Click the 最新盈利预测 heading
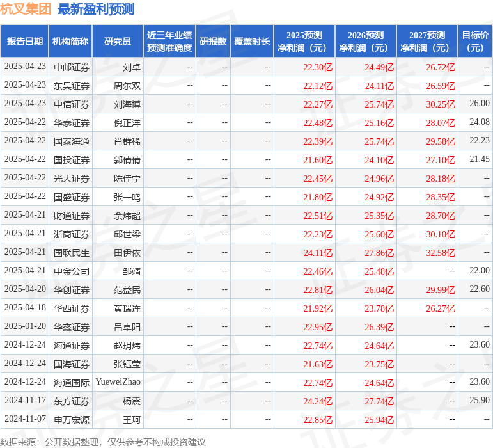The height and width of the screenshot is (448, 493). [96, 9]
